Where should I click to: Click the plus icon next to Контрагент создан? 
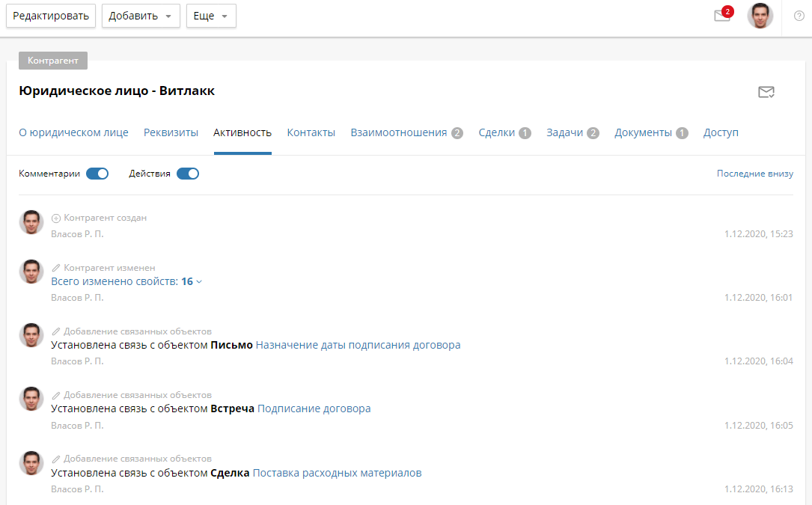pos(56,218)
